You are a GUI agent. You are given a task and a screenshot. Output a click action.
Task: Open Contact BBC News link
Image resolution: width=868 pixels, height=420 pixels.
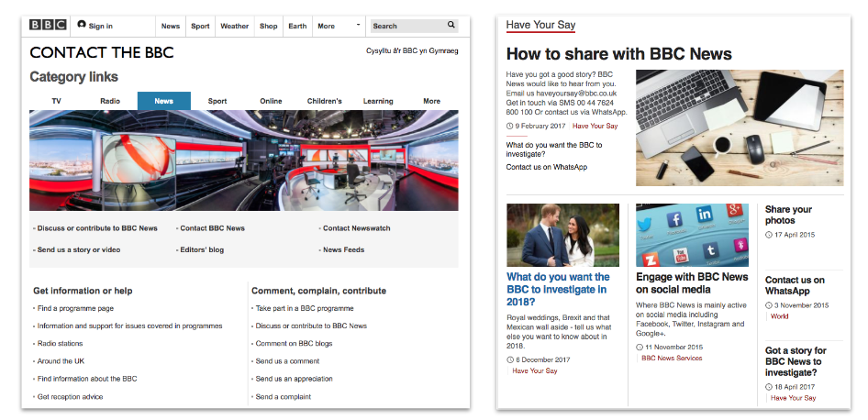(x=212, y=228)
